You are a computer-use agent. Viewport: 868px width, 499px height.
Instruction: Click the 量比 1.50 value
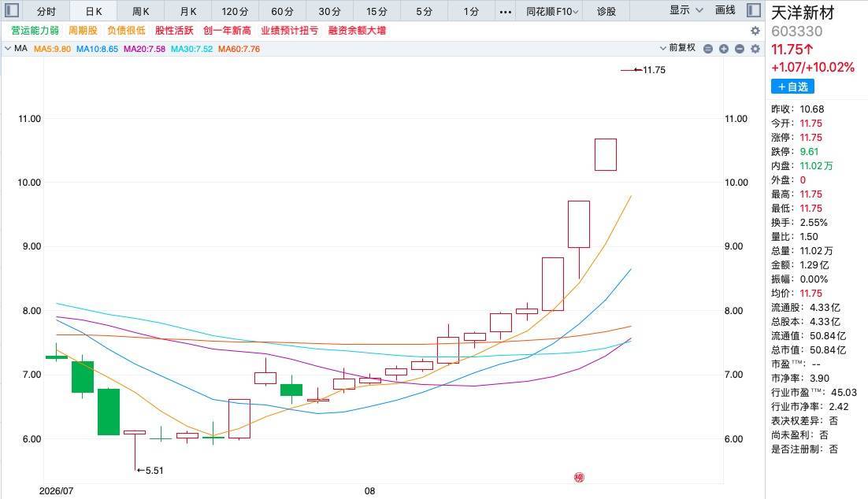coord(809,237)
